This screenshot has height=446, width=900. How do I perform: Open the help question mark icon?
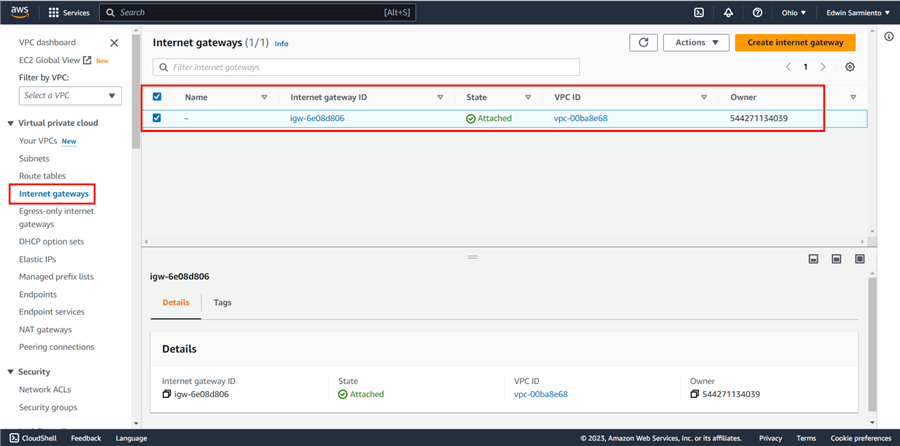[x=757, y=13]
